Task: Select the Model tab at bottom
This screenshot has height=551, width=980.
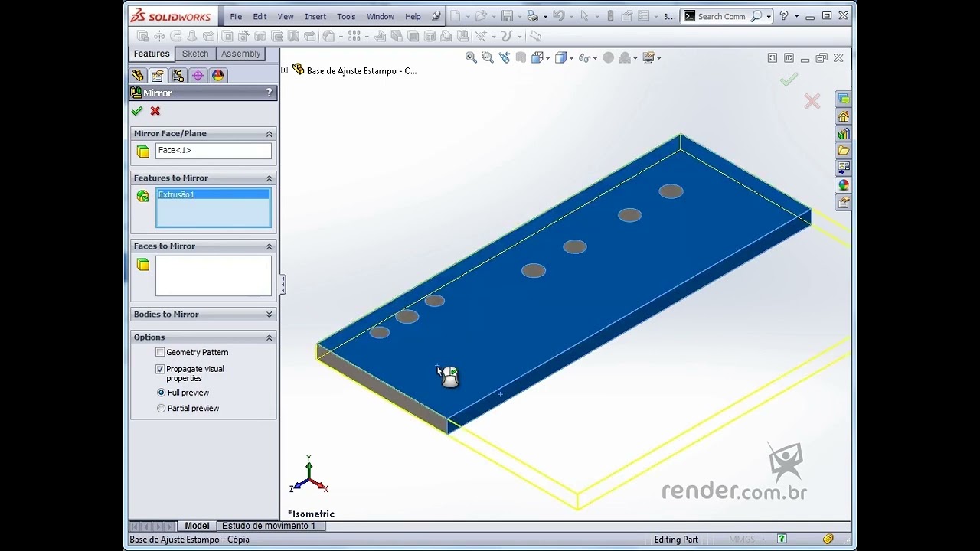Action: (x=197, y=526)
